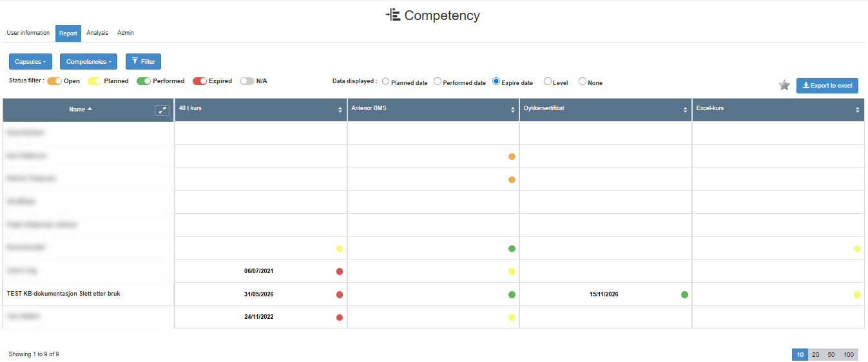The height and width of the screenshot is (362, 868).
Task: Select the Performed date radio option
Action: pos(438,82)
